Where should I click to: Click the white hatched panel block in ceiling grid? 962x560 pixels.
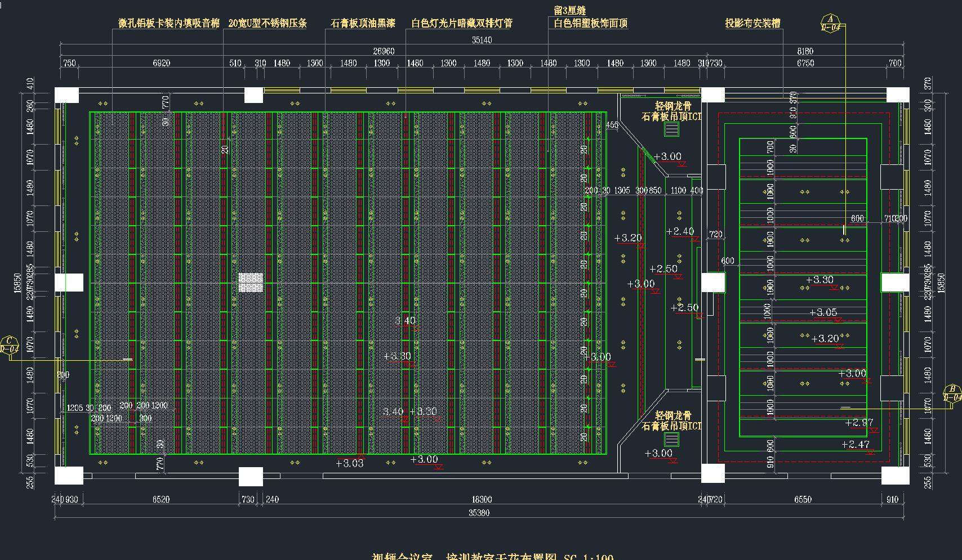click(251, 283)
